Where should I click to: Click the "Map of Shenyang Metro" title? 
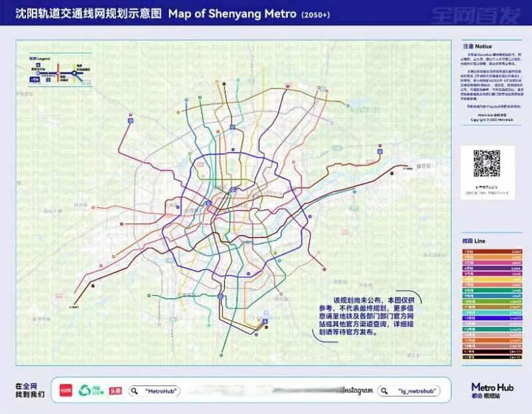tap(232, 14)
